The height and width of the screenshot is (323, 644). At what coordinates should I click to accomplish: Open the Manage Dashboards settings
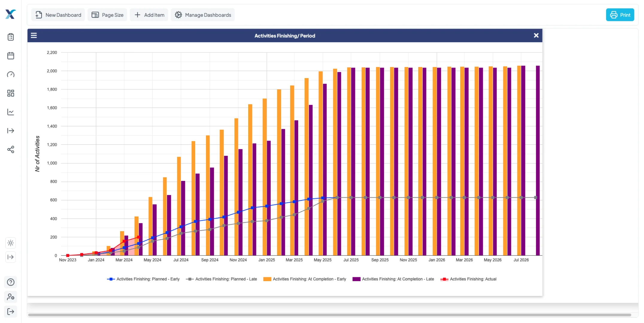coord(202,15)
